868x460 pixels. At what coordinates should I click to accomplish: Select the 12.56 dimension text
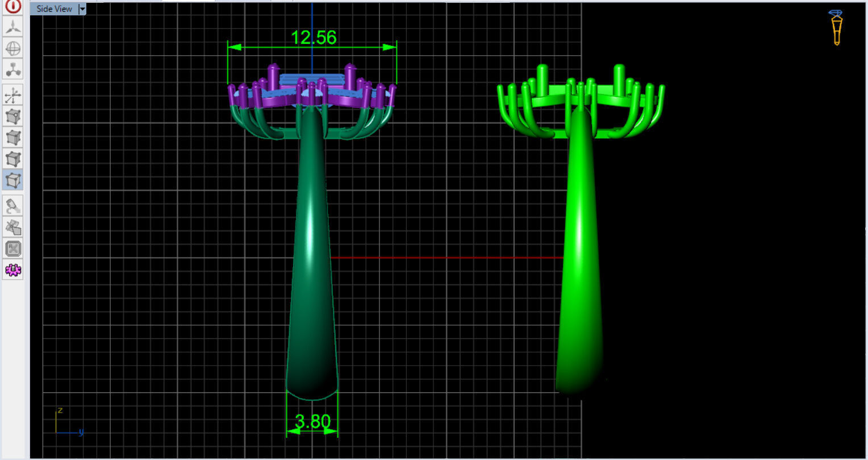pyautogui.click(x=314, y=38)
